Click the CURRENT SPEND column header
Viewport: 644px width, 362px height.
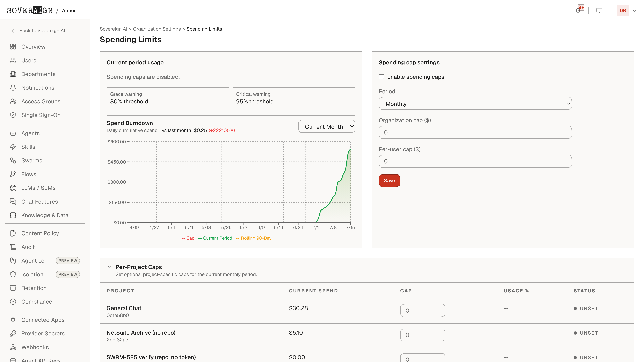313,291
